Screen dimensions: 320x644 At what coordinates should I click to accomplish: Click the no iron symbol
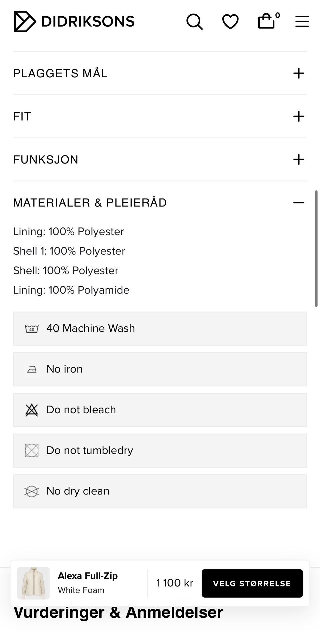click(32, 369)
